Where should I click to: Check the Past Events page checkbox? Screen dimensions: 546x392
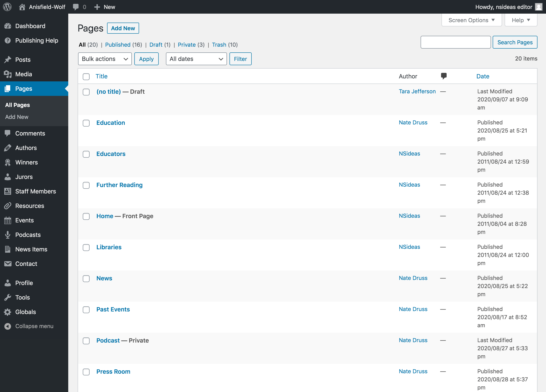click(x=86, y=310)
